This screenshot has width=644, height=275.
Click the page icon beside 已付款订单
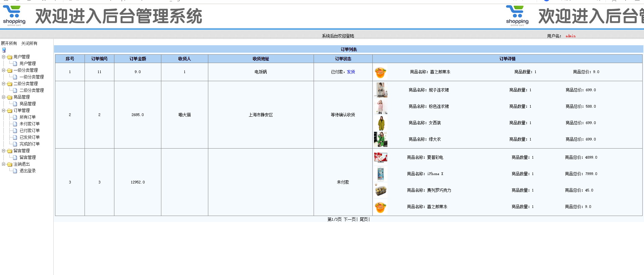point(15,130)
